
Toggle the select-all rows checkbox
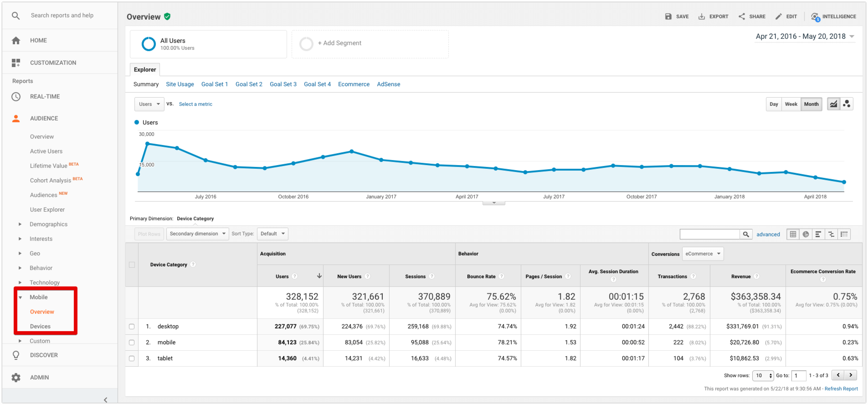tap(132, 265)
